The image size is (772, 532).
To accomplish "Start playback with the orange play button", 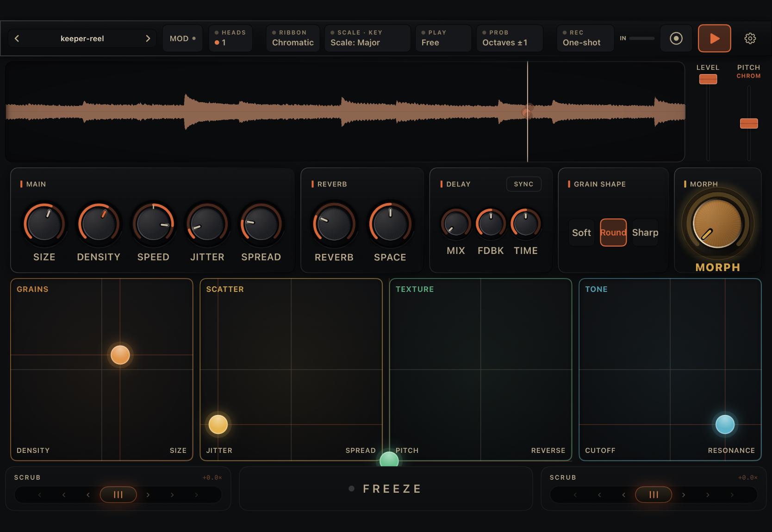I will pyautogui.click(x=714, y=38).
